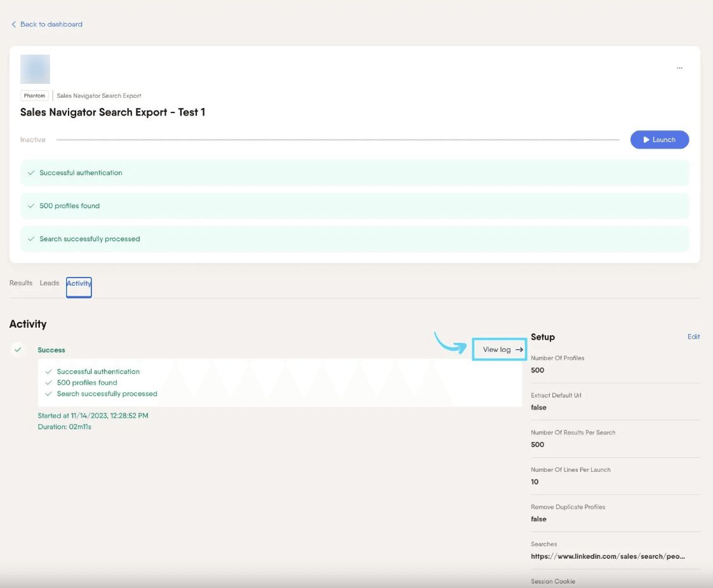This screenshot has height=588, width=713.
Task: Click the 'Session Cookie' label
Action: click(553, 581)
